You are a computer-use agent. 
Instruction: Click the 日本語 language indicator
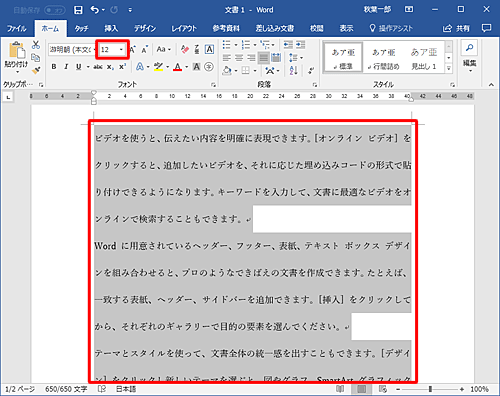(x=126, y=389)
